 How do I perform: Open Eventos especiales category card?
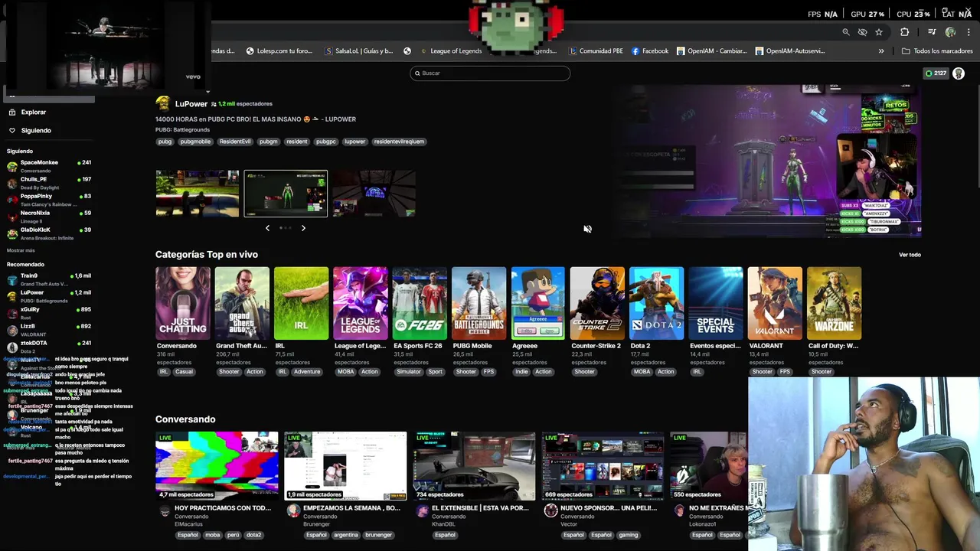click(716, 303)
